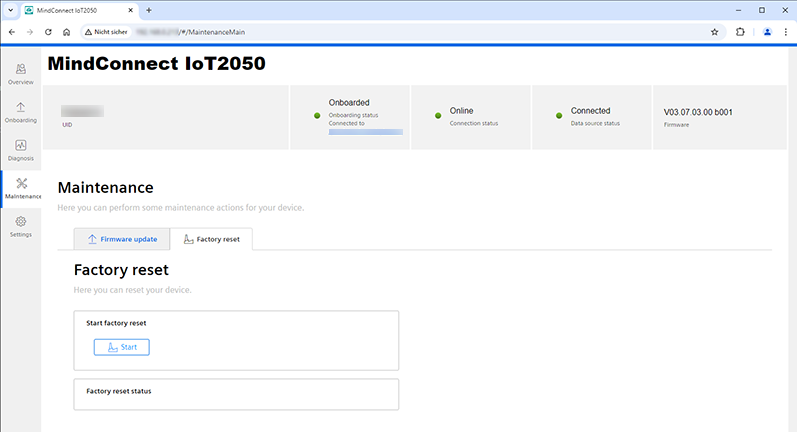Click the Onboarded status text
Viewport: 797px width, 432px height.
(x=349, y=103)
